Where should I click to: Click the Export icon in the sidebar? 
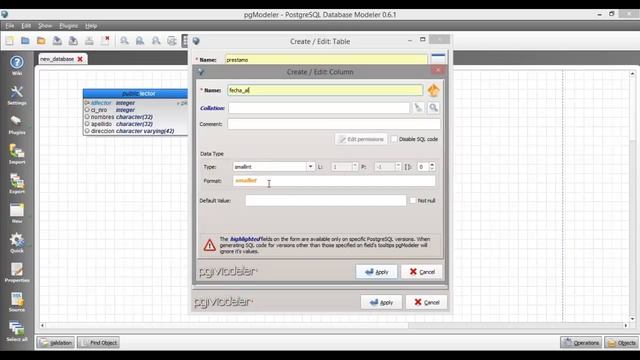pyautogui.click(x=17, y=184)
